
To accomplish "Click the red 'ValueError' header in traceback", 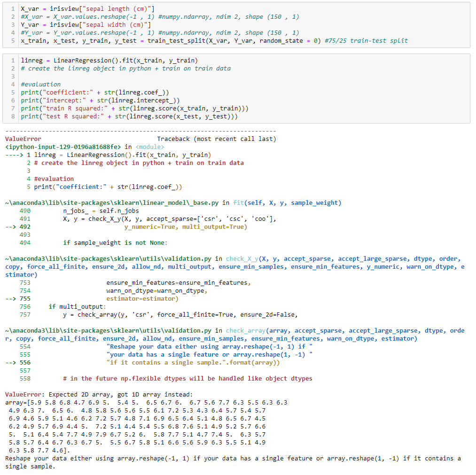I will click(x=23, y=139).
